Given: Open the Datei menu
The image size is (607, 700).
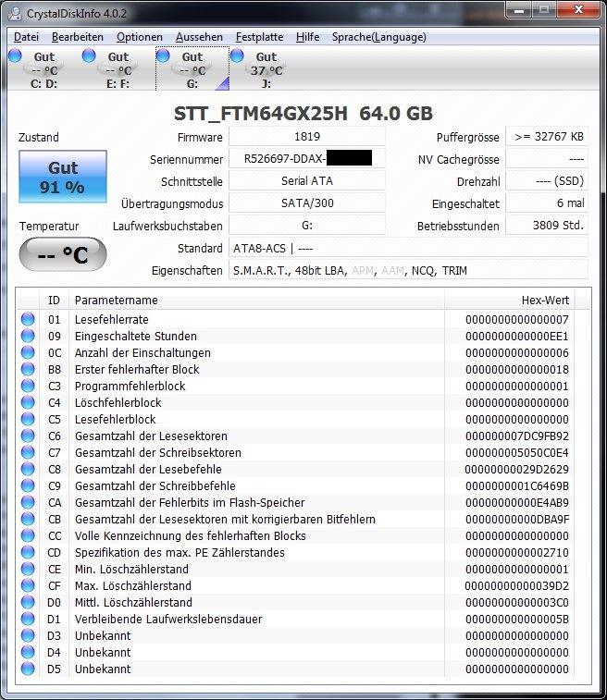Looking at the screenshot, I should tap(26, 37).
